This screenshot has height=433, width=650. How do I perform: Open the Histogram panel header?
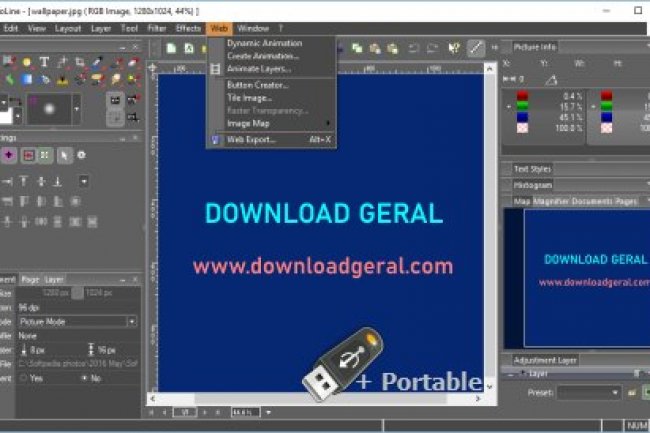pyautogui.click(x=533, y=185)
